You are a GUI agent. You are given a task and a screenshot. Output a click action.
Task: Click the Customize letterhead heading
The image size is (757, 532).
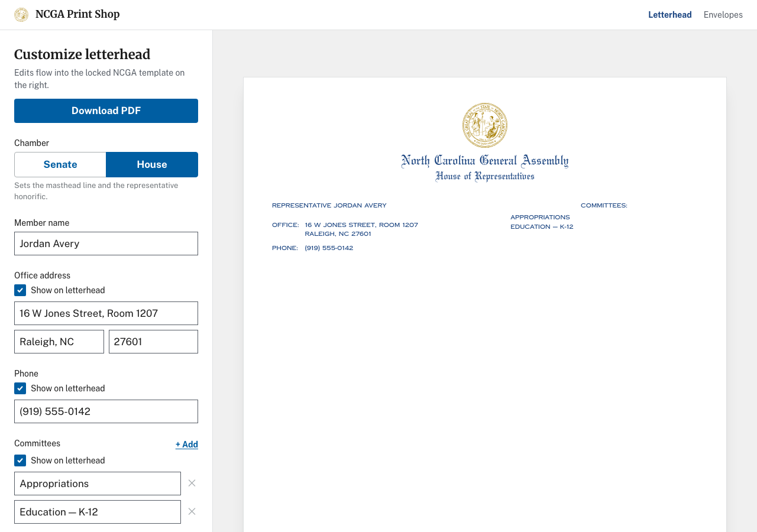pos(82,54)
